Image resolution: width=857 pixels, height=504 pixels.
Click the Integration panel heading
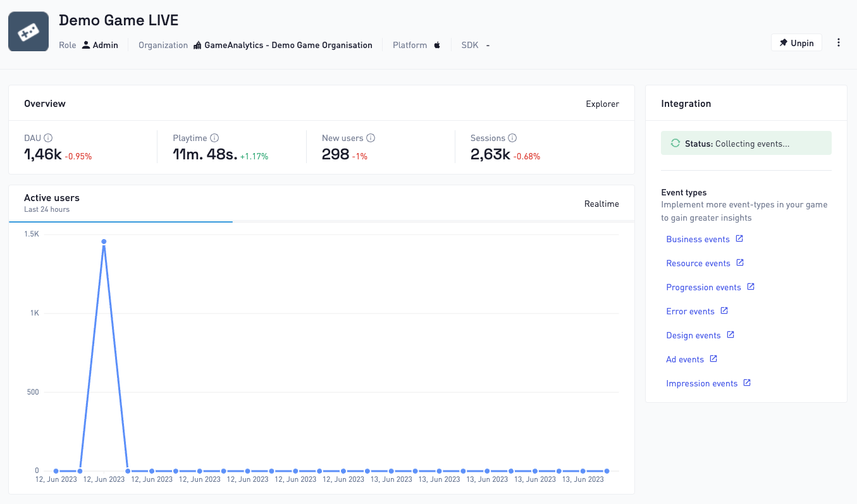[686, 104]
